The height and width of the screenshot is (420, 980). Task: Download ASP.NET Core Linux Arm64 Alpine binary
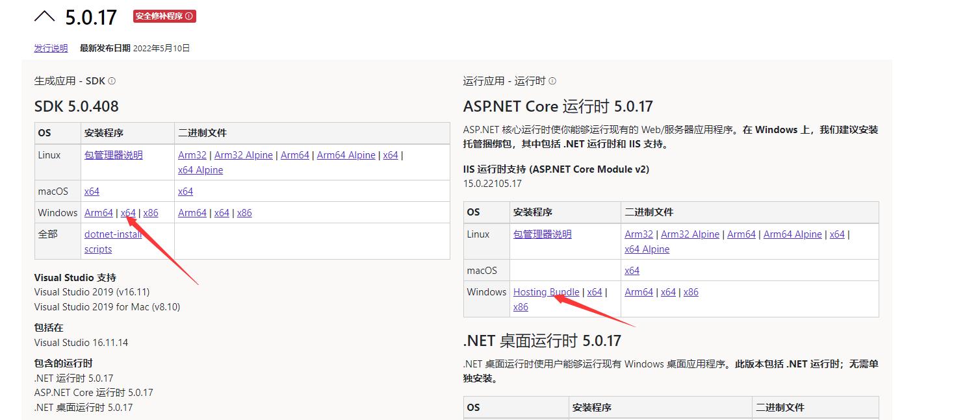(x=793, y=234)
